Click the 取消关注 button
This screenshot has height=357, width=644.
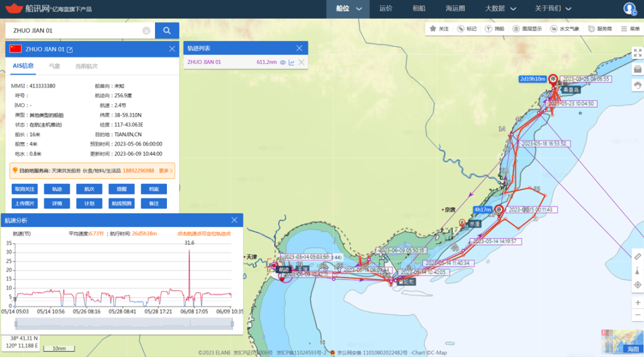point(24,189)
